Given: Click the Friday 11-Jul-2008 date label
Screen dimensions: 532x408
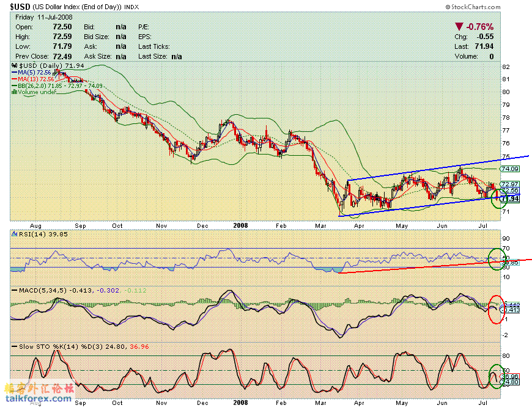Looking at the screenshot, I should (44, 17).
